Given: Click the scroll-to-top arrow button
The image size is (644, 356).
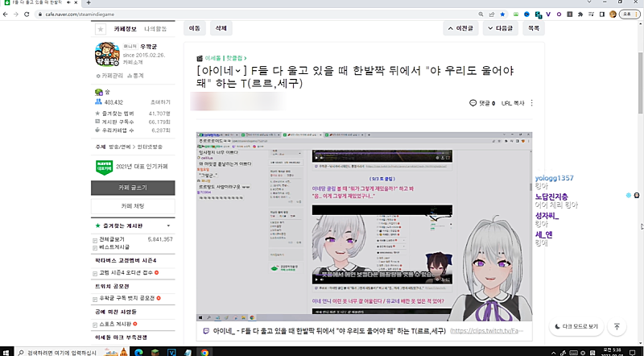Looking at the screenshot, I should click(x=617, y=326).
